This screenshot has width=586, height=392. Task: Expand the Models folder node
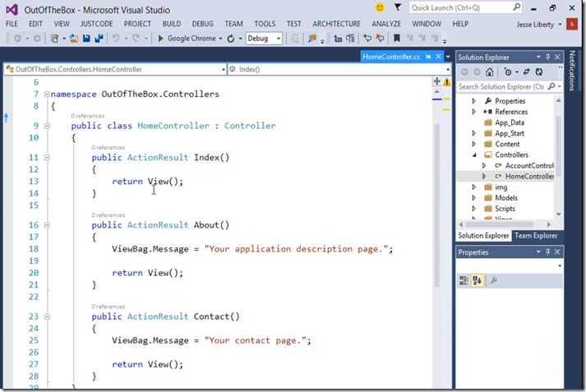click(x=473, y=198)
